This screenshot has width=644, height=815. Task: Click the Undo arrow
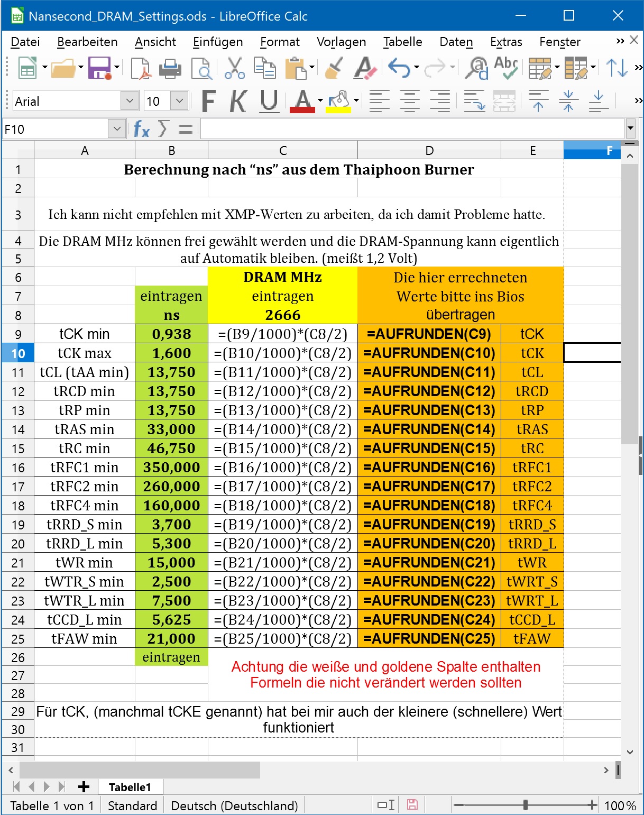(399, 68)
